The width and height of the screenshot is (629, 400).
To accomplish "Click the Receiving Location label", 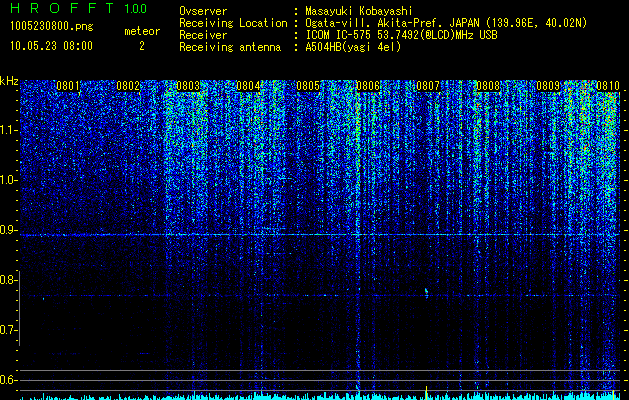I will pos(233,23).
